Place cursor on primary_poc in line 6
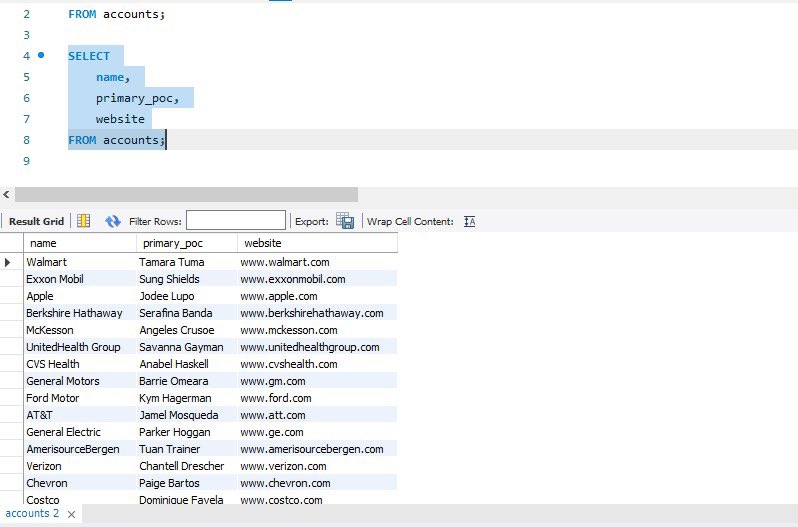Image resolution: width=798 pixels, height=527 pixels. click(134, 98)
